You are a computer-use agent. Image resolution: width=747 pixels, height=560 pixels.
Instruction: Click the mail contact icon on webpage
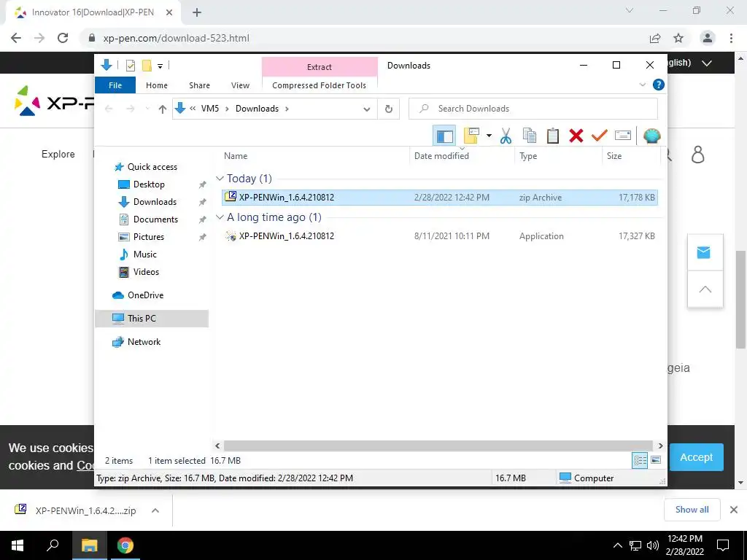(704, 252)
